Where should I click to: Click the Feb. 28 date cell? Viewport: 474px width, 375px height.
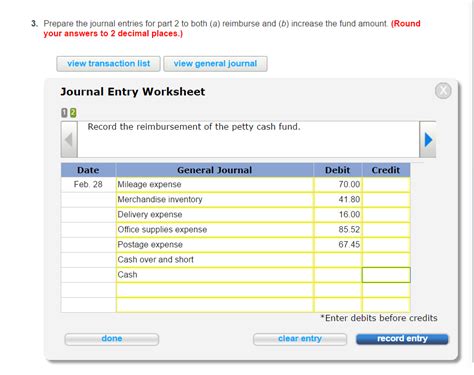pyautogui.click(x=88, y=184)
